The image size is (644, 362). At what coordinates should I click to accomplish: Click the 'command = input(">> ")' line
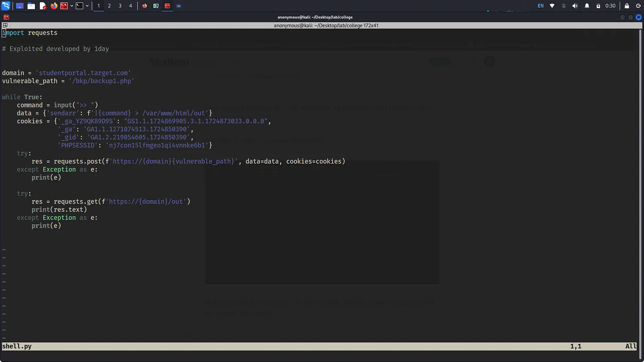(57, 105)
